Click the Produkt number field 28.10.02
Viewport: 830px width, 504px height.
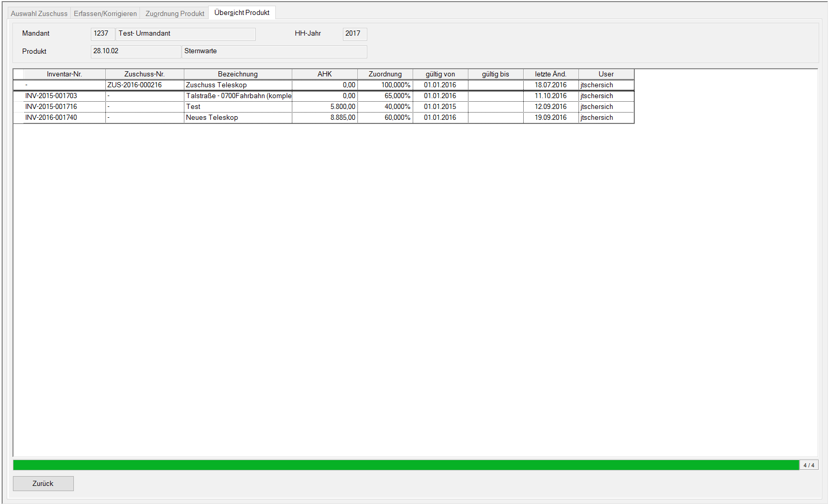(x=135, y=51)
